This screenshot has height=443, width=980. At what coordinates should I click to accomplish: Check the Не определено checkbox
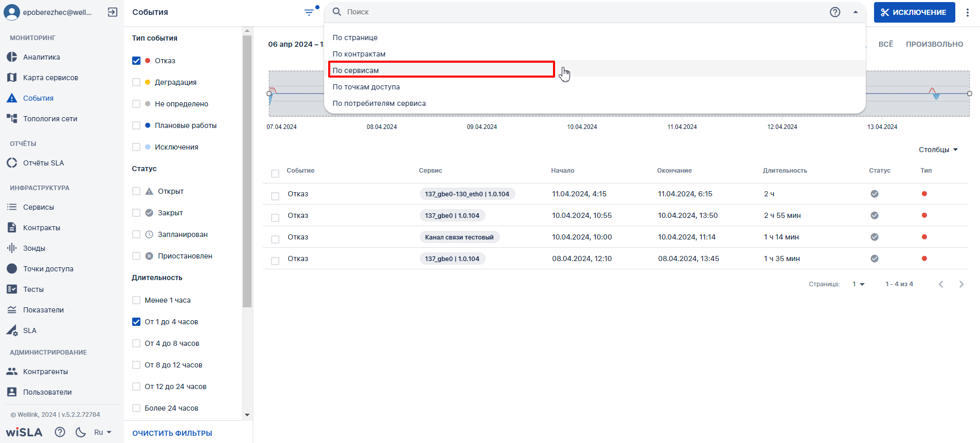(136, 104)
